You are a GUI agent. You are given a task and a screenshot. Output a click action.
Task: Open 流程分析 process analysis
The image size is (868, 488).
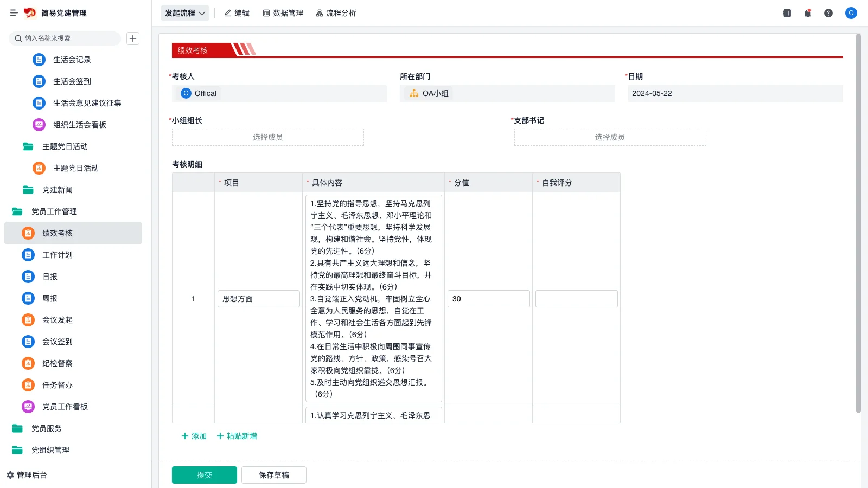(336, 13)
